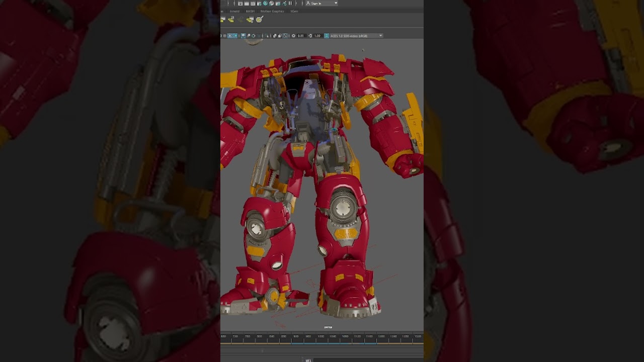Click the Render Current Frame icon
The image size is (644, 362).
click(247, 4)
